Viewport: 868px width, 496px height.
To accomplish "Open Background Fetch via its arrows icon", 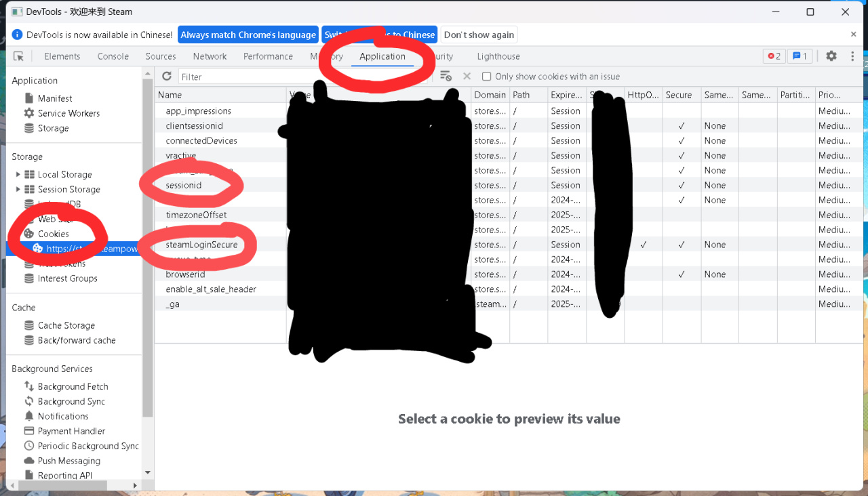I will [29, 386].
